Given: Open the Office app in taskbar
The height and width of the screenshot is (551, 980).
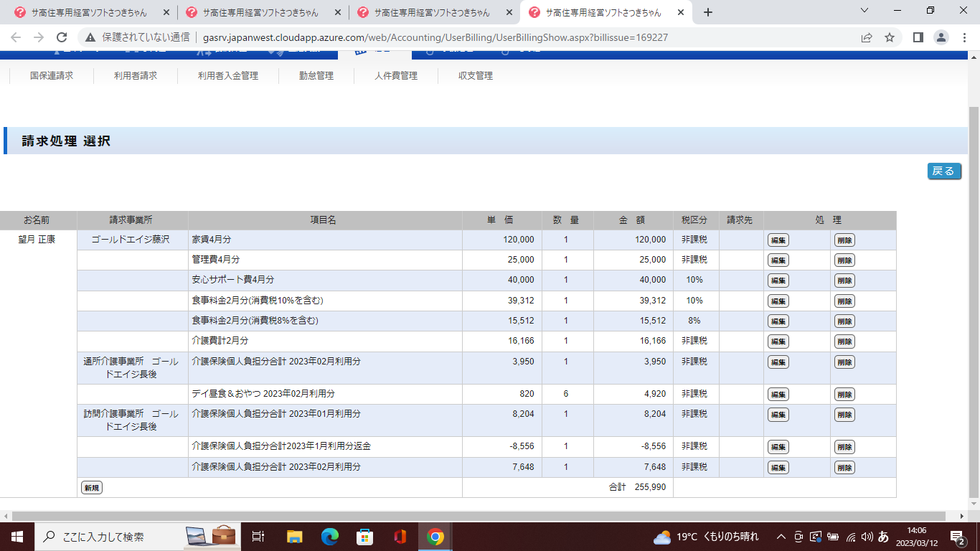Looking at the screenshot, I should click(x=400, y=537).
